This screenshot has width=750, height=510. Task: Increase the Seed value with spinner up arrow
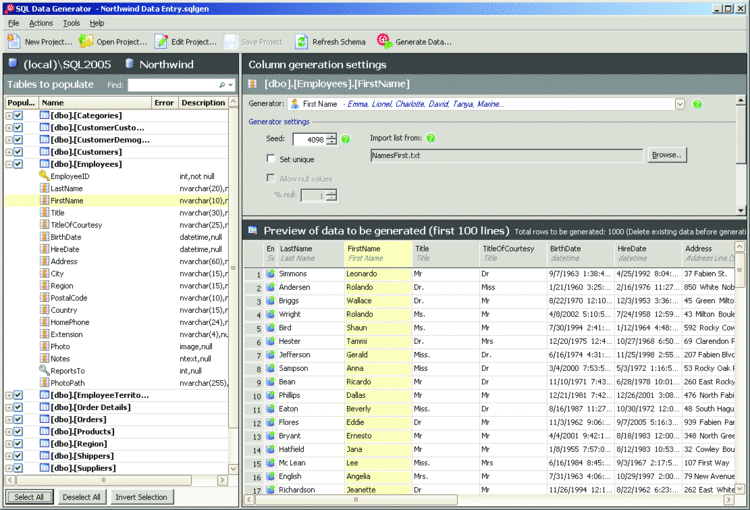331,136
